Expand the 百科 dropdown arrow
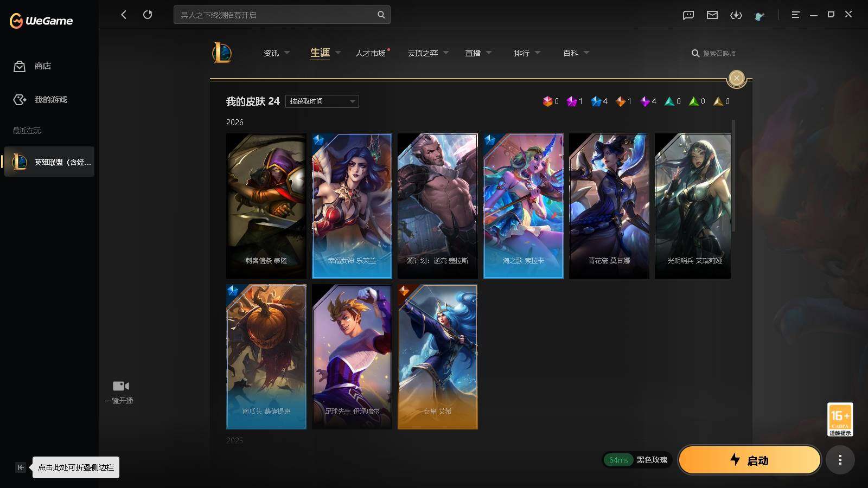Screen dimensions: 868x488 click(x=586, y=53)
